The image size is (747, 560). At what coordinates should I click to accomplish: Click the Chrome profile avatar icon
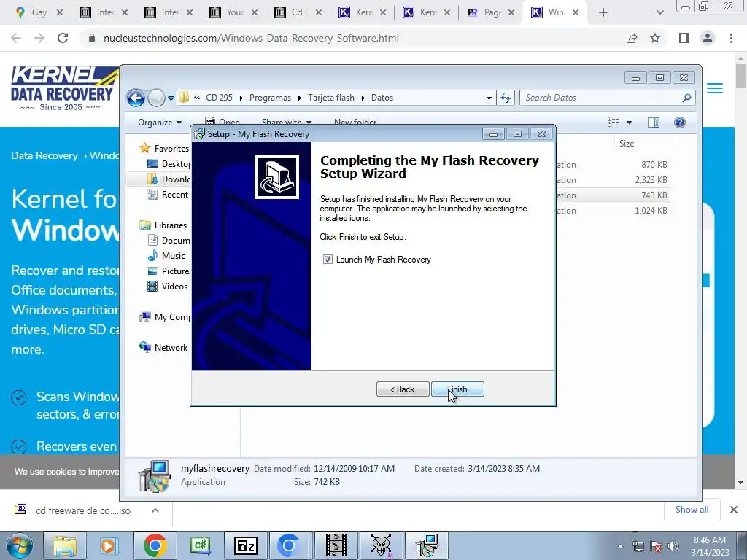[708, 38]
